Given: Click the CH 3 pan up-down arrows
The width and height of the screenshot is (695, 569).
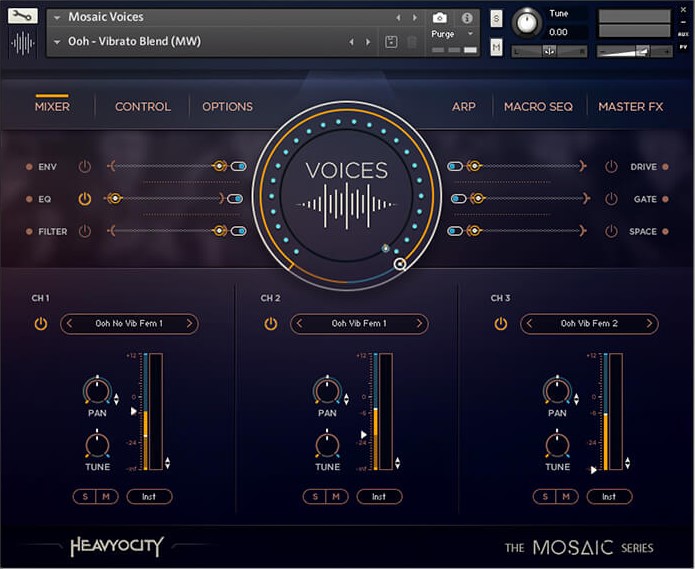Looking at the screenshot, I should [576, 399].
